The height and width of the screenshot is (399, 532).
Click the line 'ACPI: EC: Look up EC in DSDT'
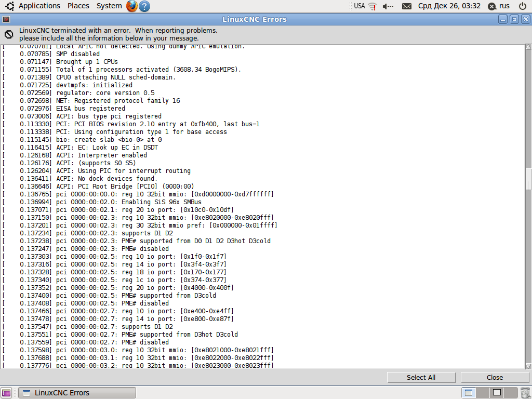pos(107,147)
